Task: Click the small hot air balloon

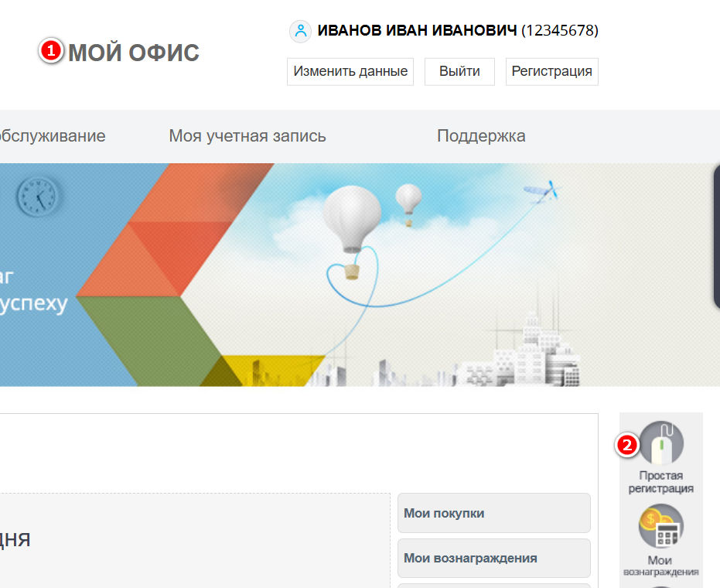Action: tap(409, 200)
